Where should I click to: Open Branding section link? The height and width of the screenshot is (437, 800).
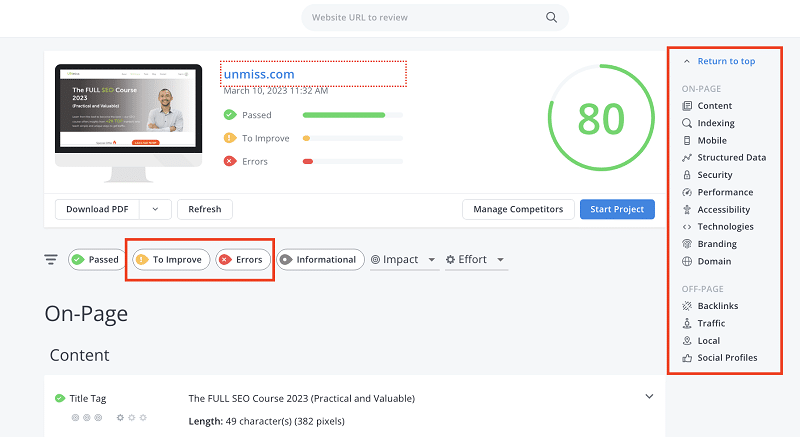[717, 244]
